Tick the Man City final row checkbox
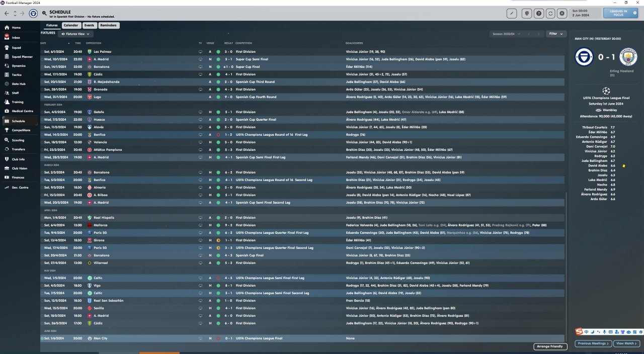The height and width of the screenshot is (354, 644). click(42, 338)
